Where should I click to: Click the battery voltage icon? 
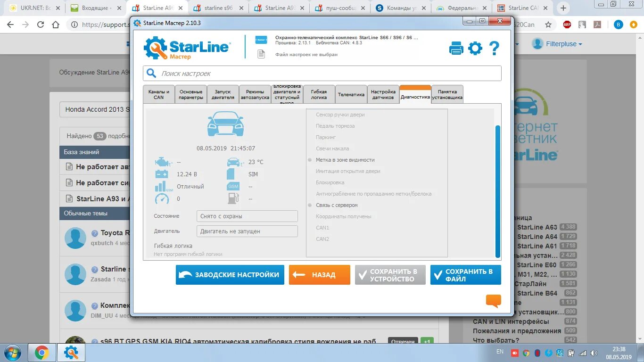[162, 174]
